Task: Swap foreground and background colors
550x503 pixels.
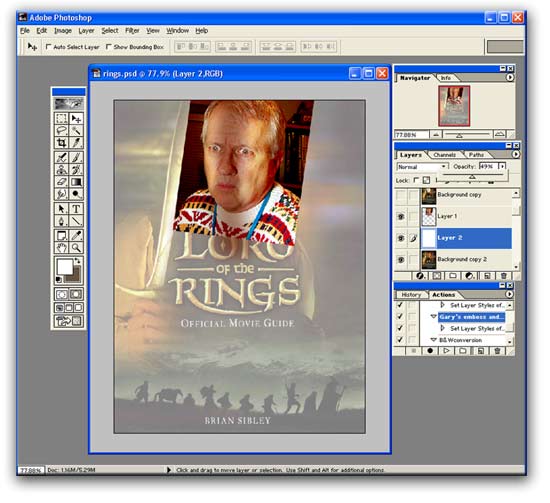Action: click(78, 261)
